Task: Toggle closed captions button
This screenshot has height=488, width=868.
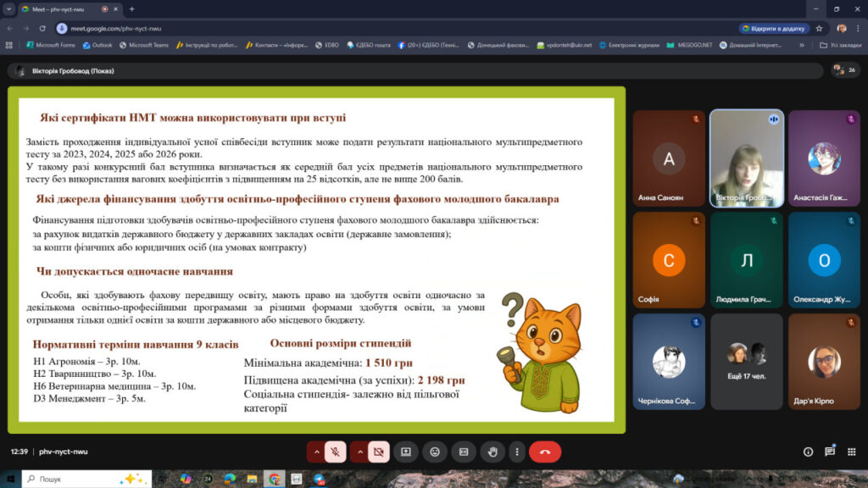Action: [x=463, y=452]
